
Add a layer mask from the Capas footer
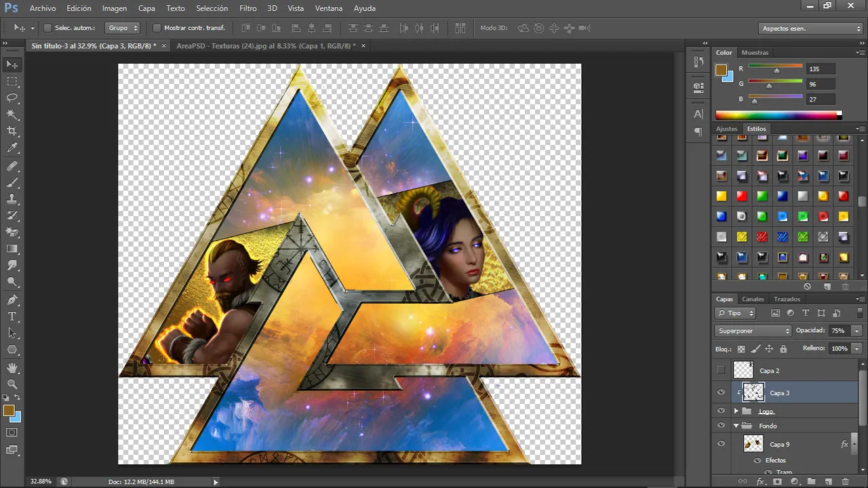tap(777, 482)
